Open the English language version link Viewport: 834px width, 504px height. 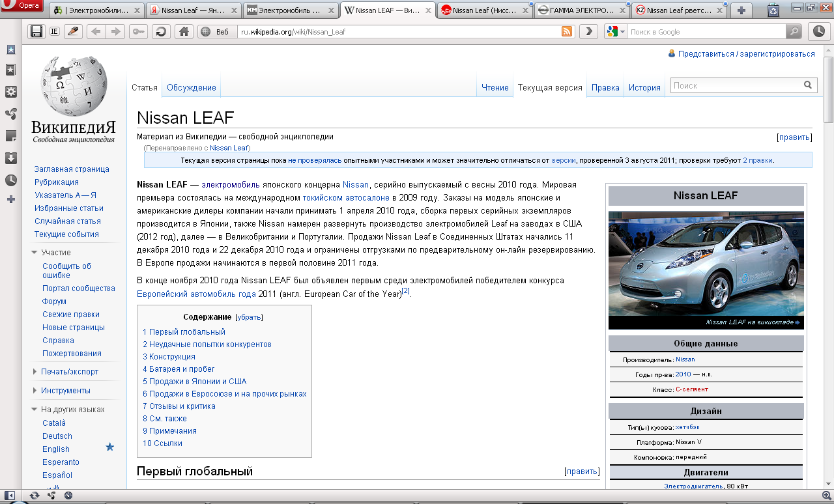(56, 449)
